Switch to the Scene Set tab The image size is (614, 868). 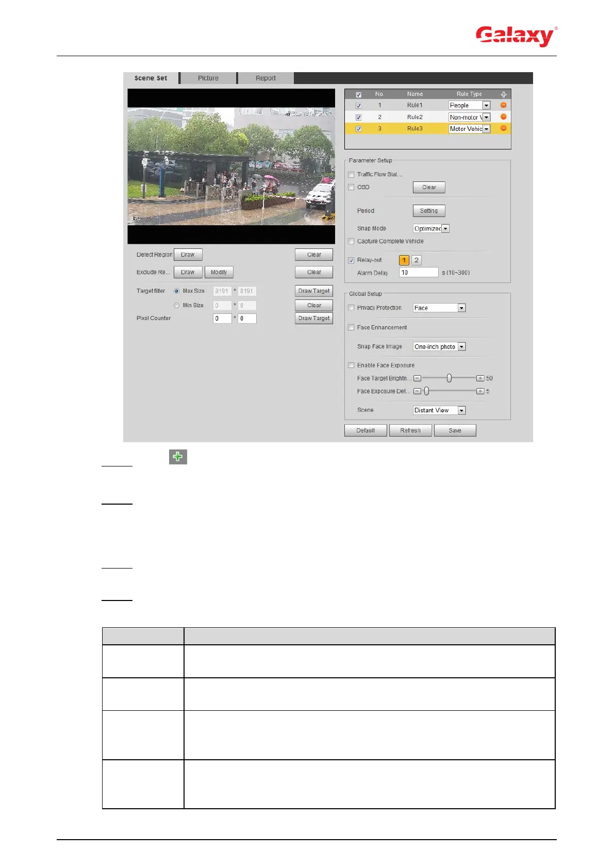pos(151,78)
